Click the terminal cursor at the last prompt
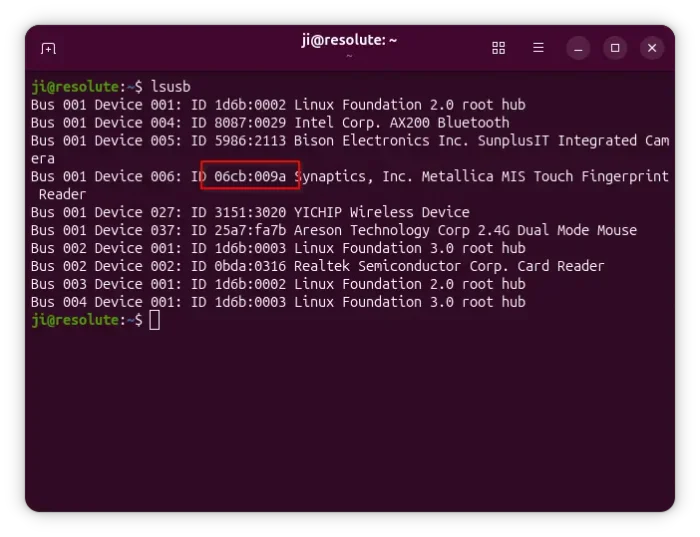700x537 pixels. click(x=154, y=320)
